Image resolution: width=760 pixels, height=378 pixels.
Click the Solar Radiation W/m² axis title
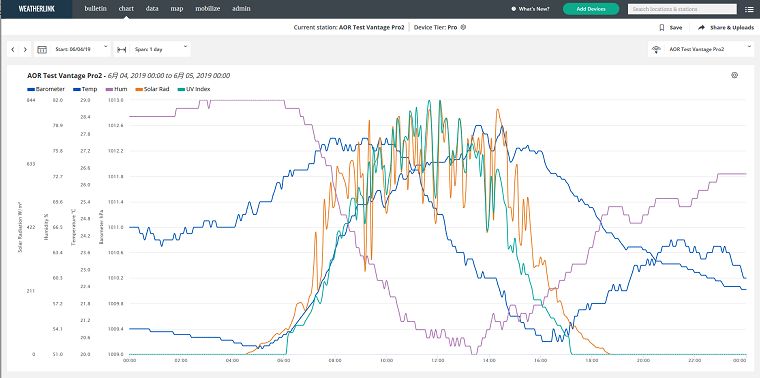(20, 227)
